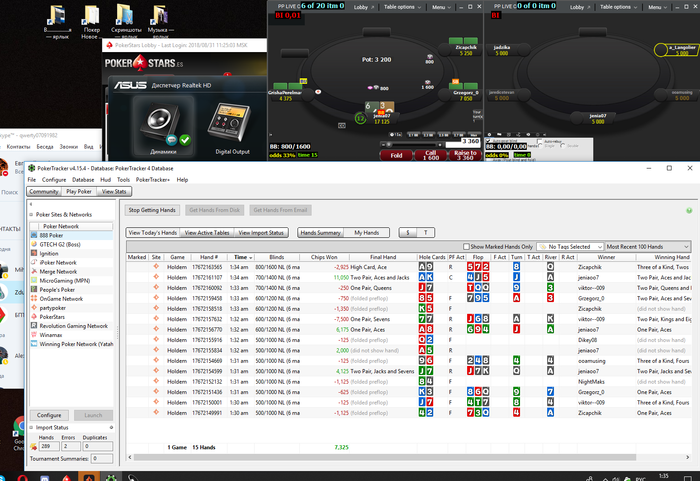Click Hands Summary button

point(321,233)
